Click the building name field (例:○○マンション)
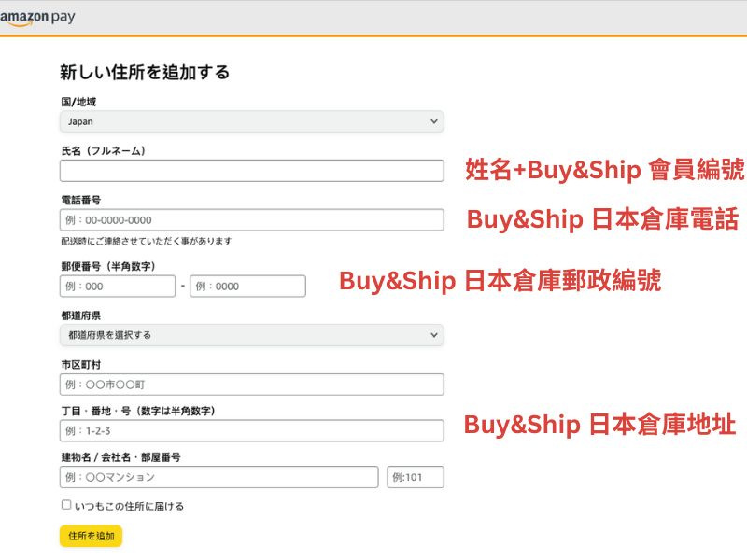747x560 pixels. coord(218,477)
